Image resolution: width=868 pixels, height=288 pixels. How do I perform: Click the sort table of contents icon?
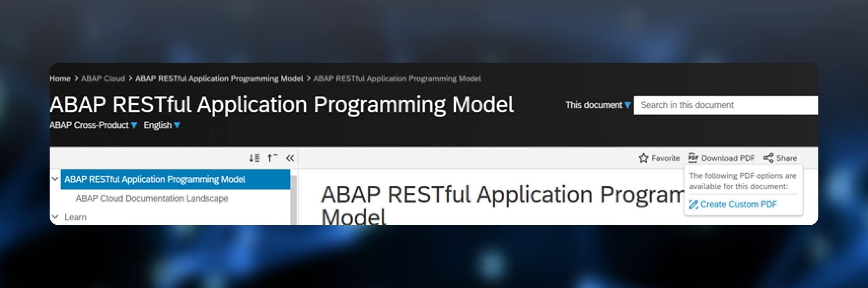[254, 158]
